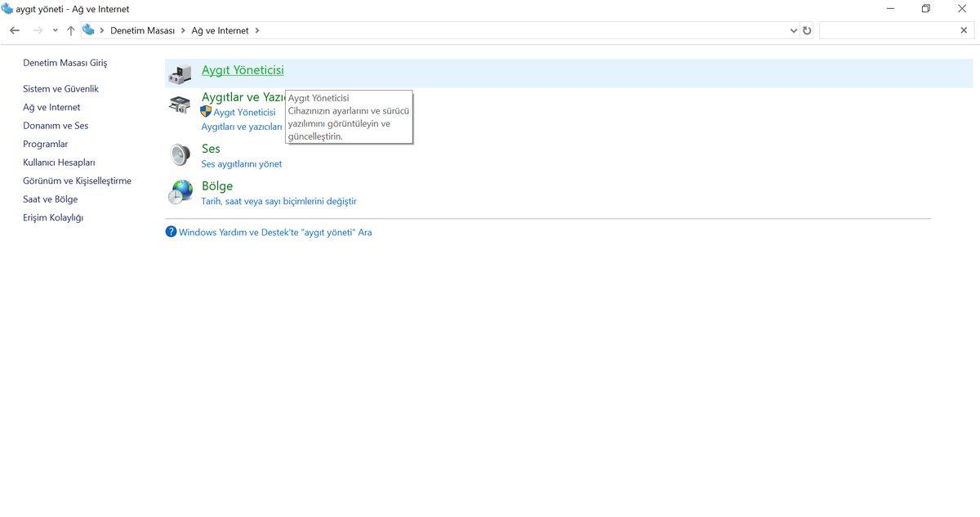Click the Ses speaker icon
The width and height of the screenshot is (980, 517).
click(x=180, y=154)
